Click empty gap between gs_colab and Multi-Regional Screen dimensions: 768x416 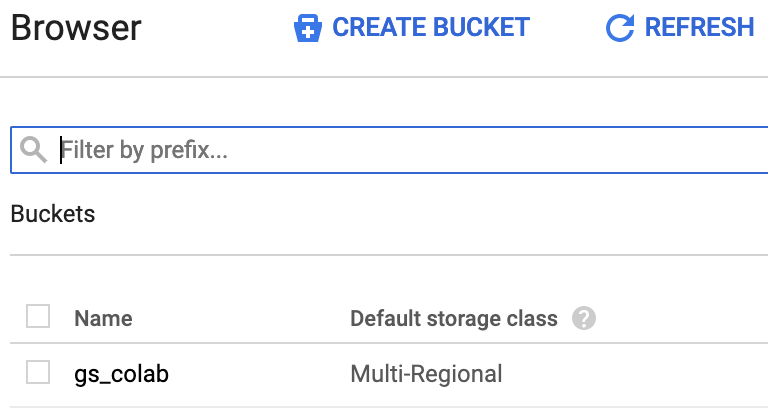(x=260, y=375)
